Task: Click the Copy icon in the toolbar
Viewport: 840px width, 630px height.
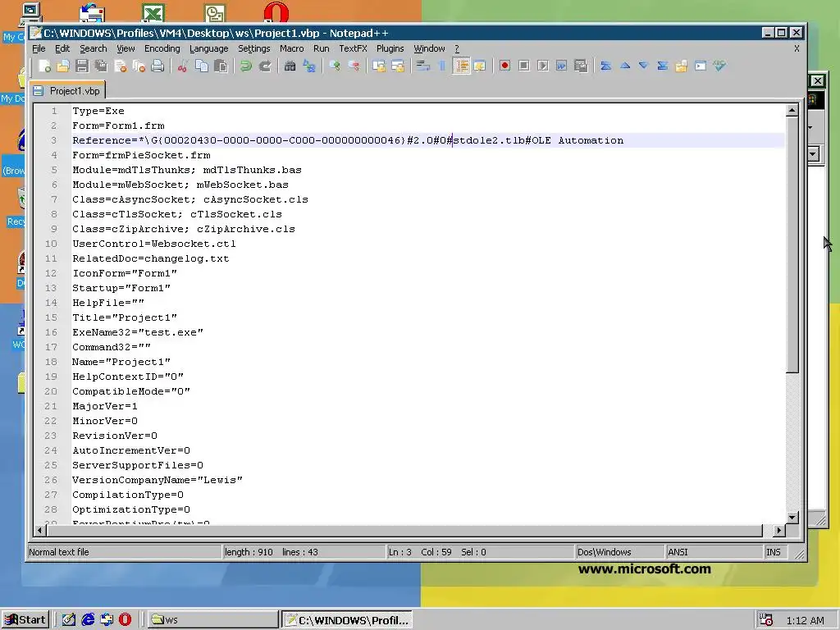Action: (x=202, y=66)
